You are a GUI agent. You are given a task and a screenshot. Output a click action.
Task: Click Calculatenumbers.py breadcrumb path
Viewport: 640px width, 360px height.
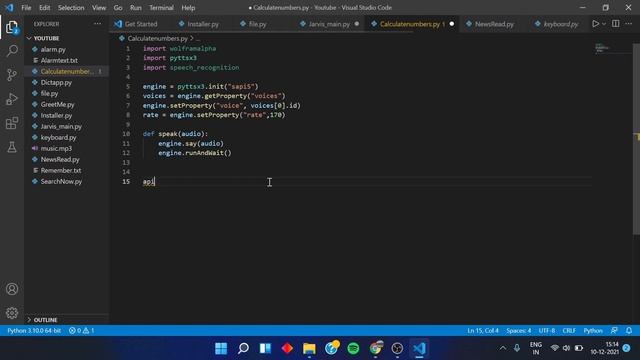tap(158, 38)
